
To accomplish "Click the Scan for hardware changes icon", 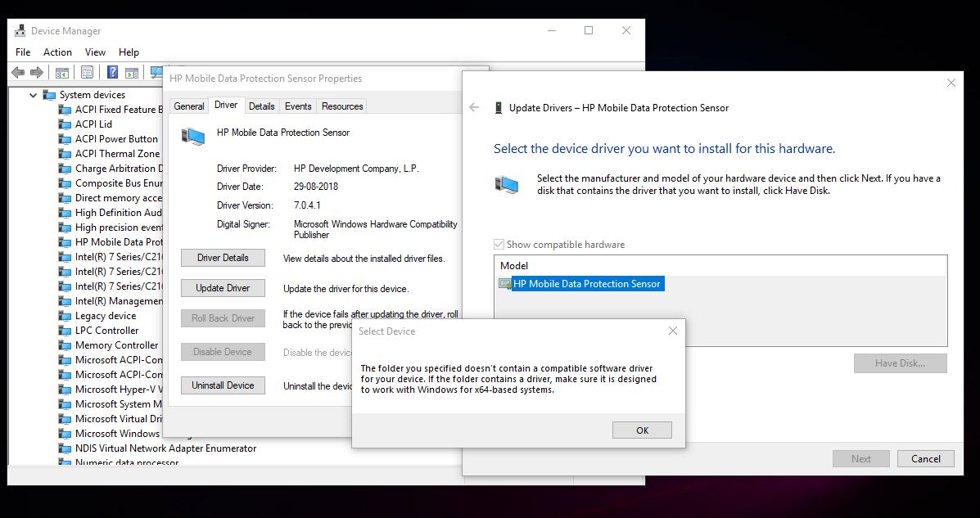I will point(156,72).
